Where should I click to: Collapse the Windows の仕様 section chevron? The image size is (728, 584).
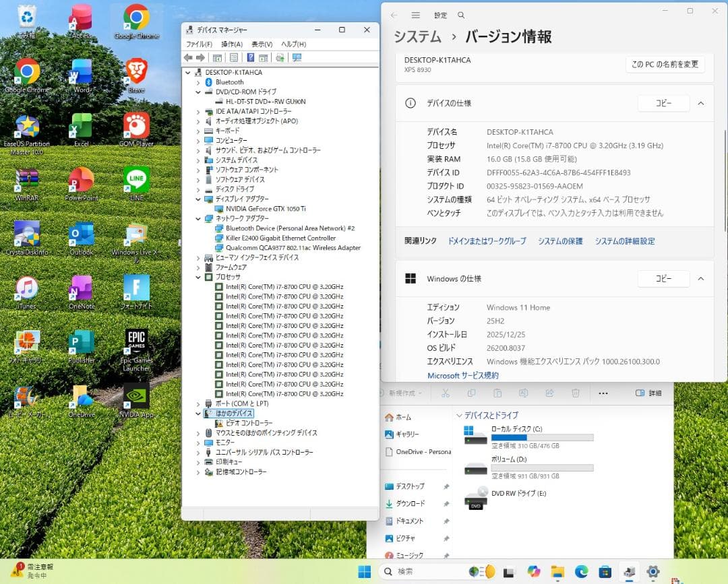(x=701, y=278)
